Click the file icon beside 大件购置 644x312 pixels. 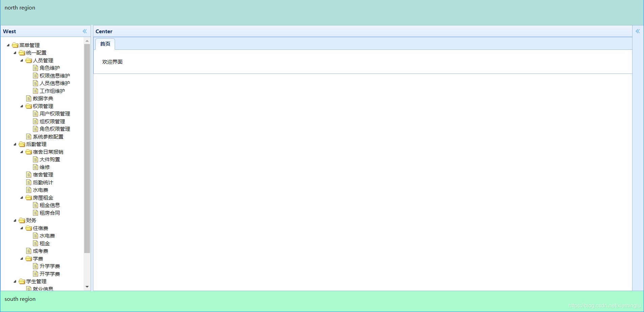35,159
